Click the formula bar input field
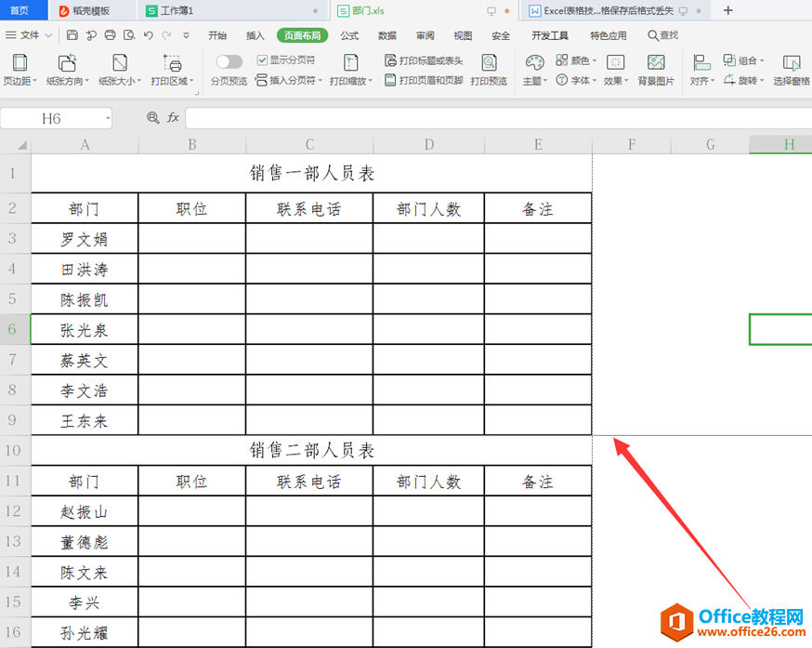 (x=498, y=118)
